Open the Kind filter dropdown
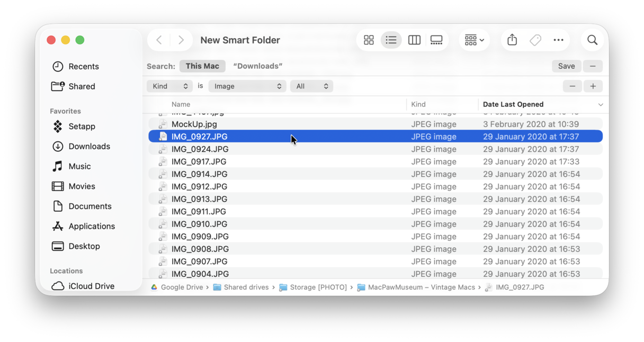 (x=169, y=86)
